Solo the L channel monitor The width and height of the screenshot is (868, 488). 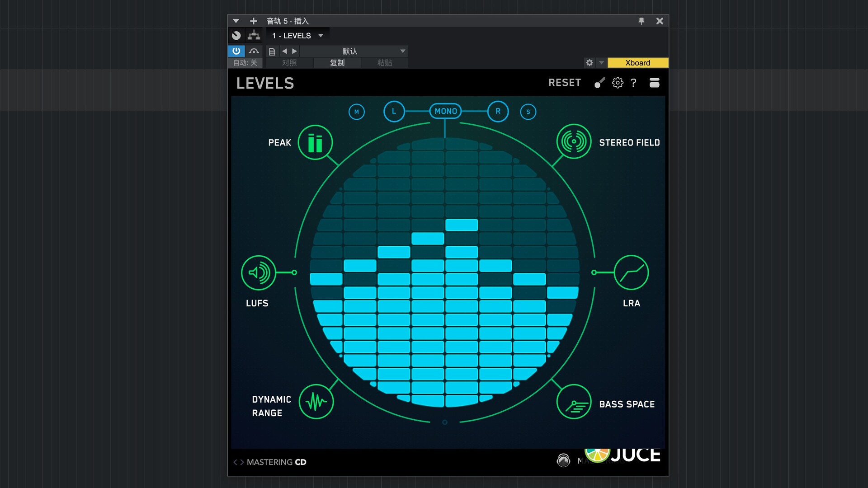tap(394, 111)
